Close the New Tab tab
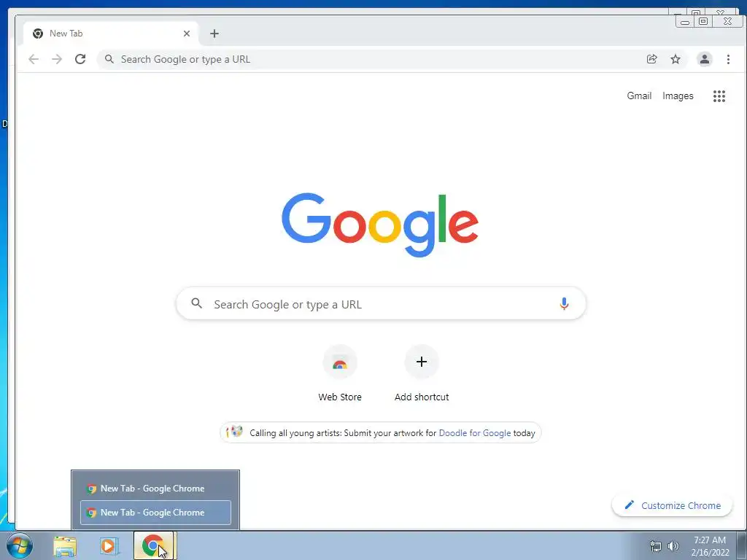 click(187, 34)
